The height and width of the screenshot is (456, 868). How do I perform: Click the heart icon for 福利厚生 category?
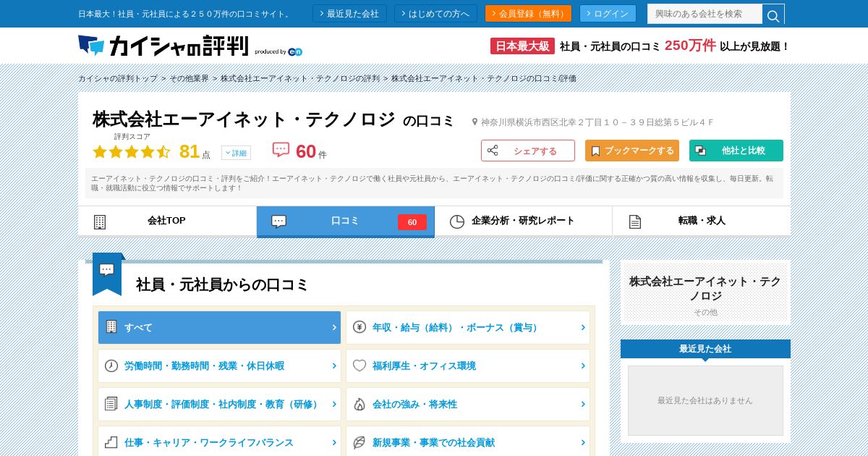pyautogui.click(x=359, y=366)
